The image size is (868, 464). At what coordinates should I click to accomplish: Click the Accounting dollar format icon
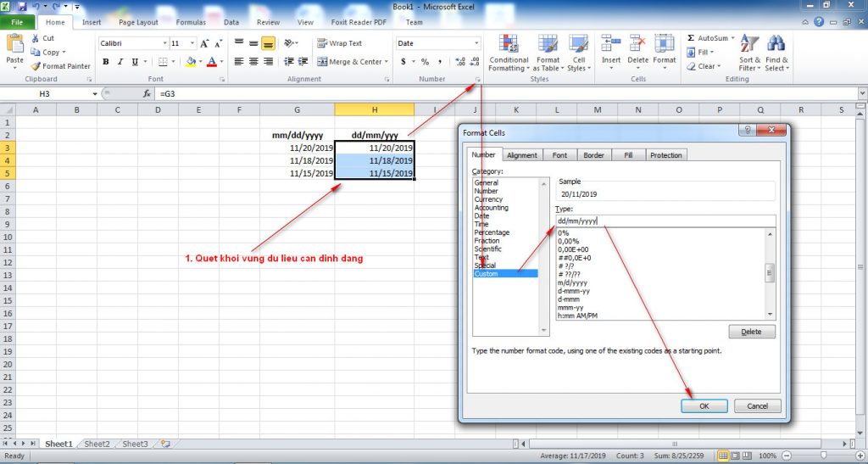pyautogui.click(x=403, y=61)
